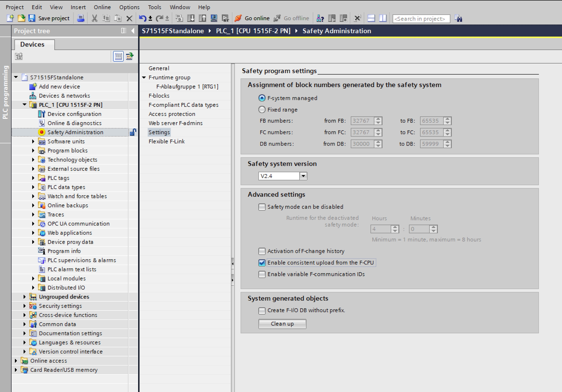562x392 pixels.
Task: Collapse the F-runtime group node
Action: 144,78
